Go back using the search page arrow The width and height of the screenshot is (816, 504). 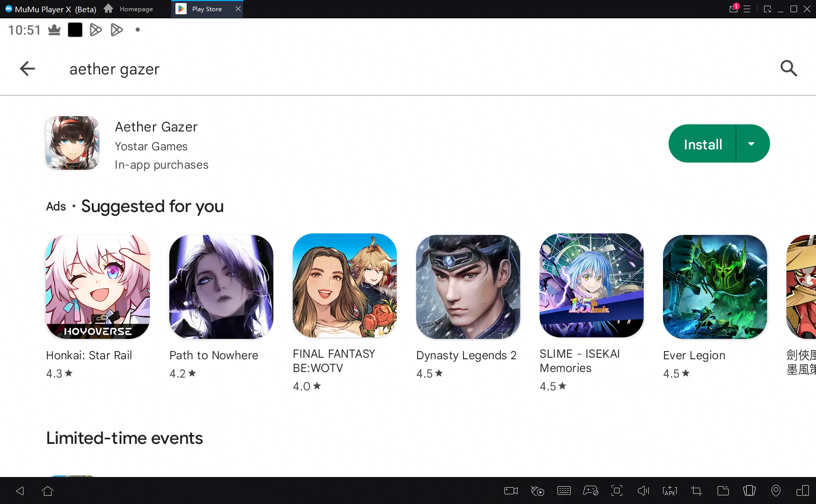coord(28,68)
